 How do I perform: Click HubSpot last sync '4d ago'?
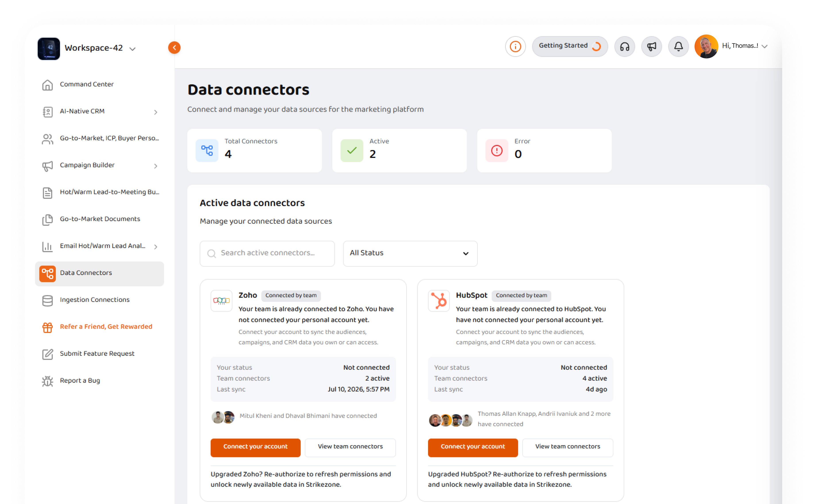596,389
